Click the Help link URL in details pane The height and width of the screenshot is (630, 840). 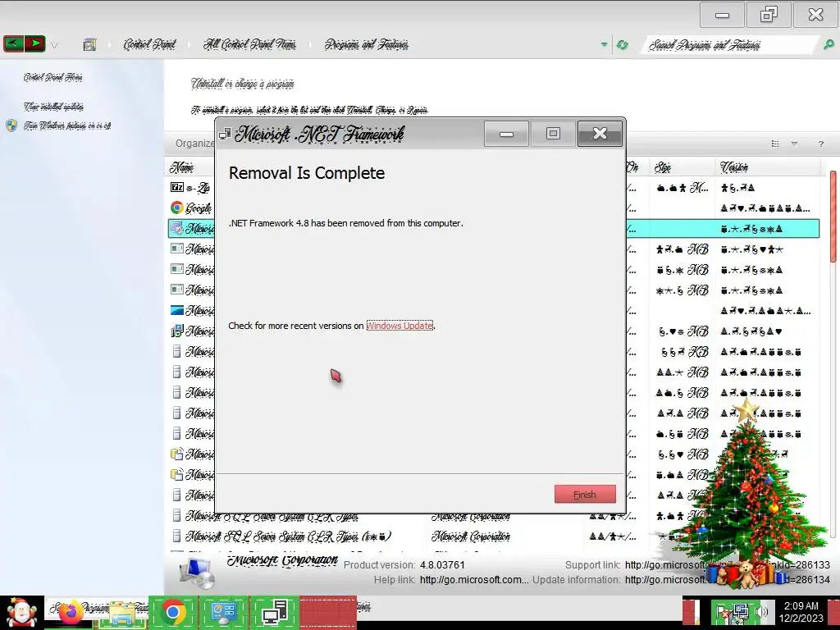[x=474, y=580]
